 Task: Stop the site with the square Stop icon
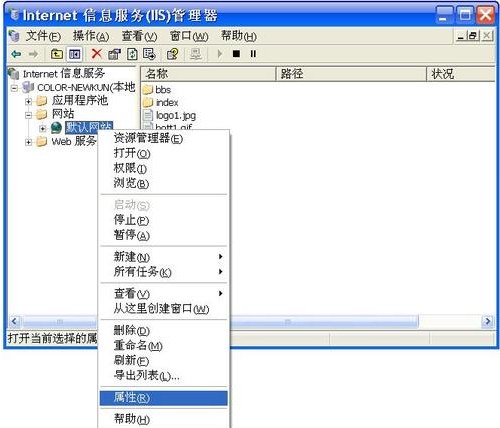point(236,54)
